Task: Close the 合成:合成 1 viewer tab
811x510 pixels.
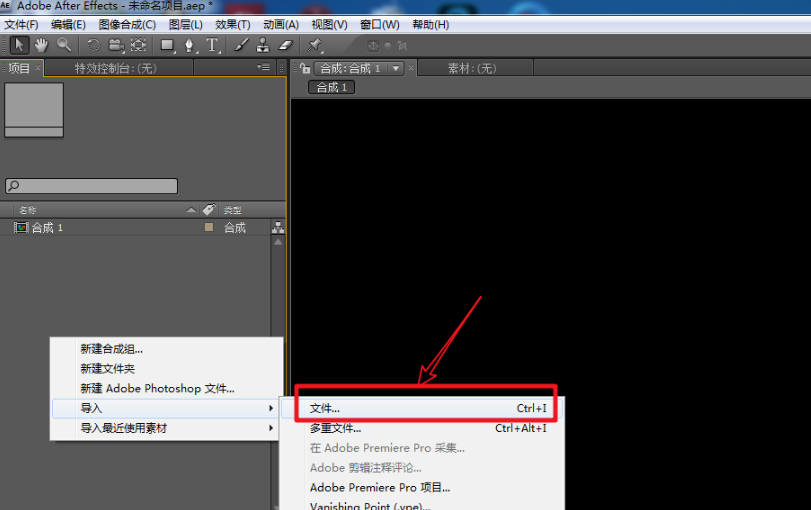Action: point(411,68)
